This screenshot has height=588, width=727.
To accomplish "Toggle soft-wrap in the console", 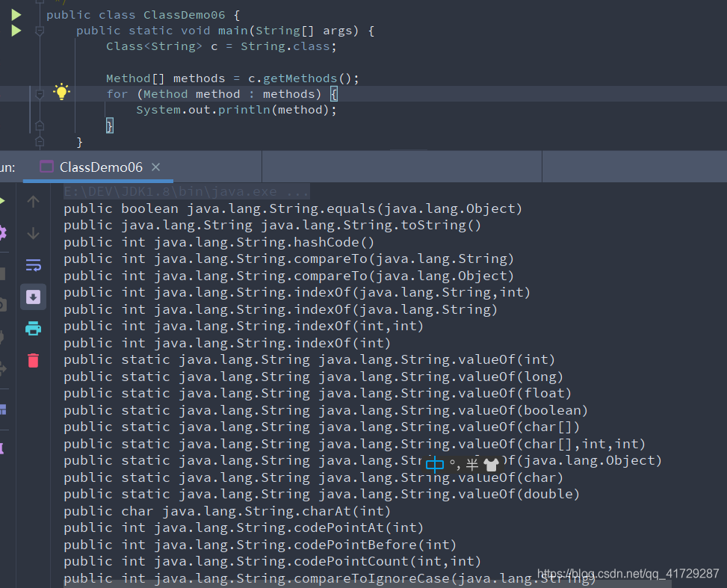I will 33,265.
